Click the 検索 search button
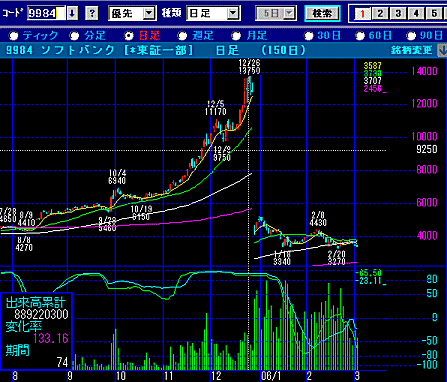The width and height of the screenshot is (447, 382). [x=322, y=13]
